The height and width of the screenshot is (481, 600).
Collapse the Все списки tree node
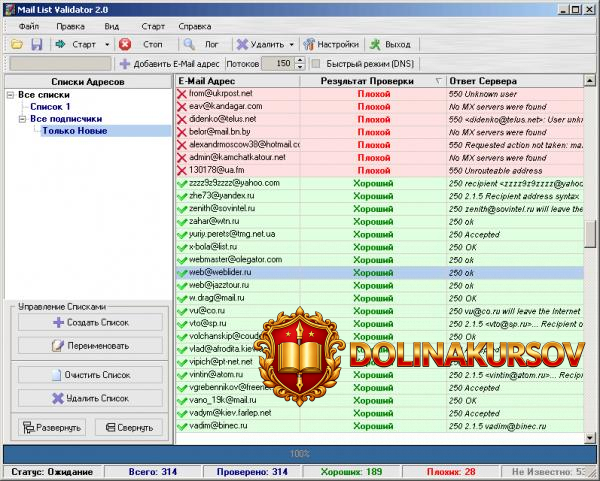click(10, 95)
